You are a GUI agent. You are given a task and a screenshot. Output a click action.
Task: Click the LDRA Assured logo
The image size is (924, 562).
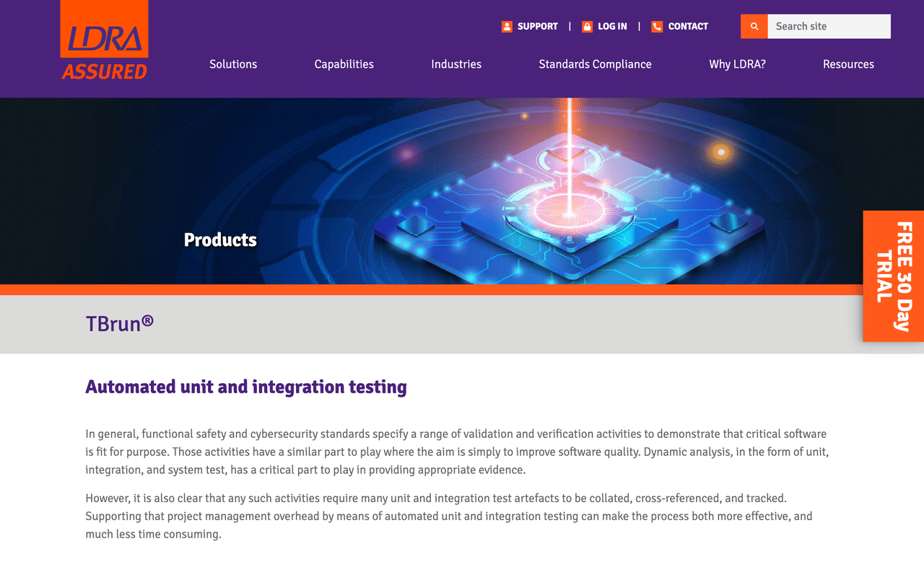[104, 39]
